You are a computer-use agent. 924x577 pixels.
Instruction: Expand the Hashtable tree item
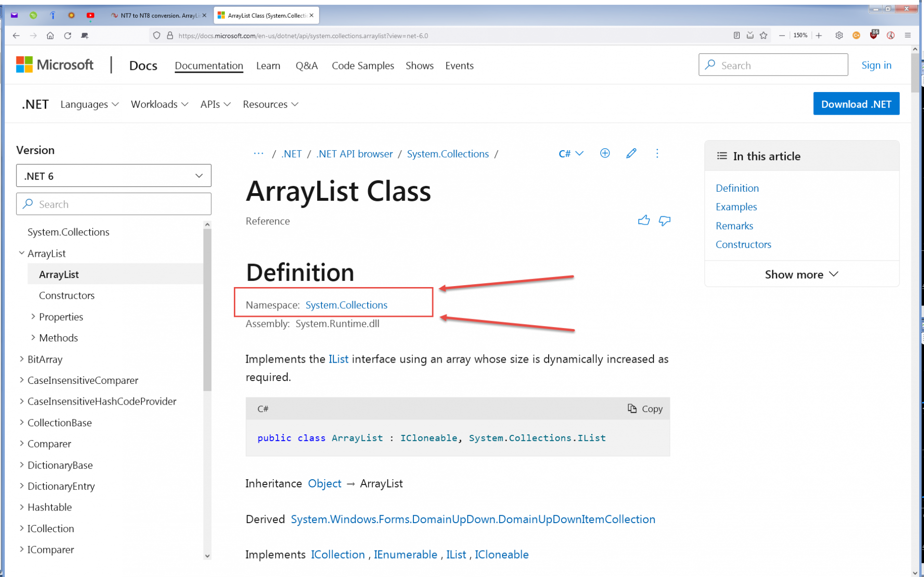tap(22, 507)
